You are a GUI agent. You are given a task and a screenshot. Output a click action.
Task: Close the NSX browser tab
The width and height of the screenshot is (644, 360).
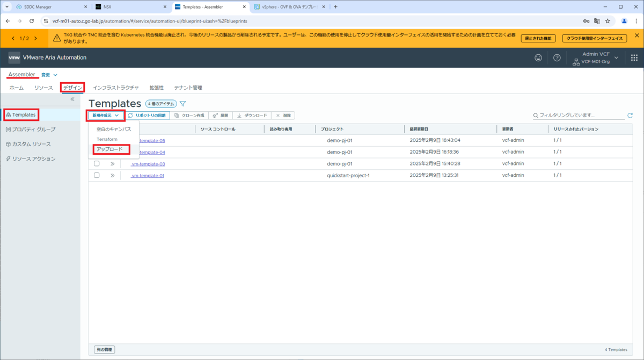coord(165,7)
